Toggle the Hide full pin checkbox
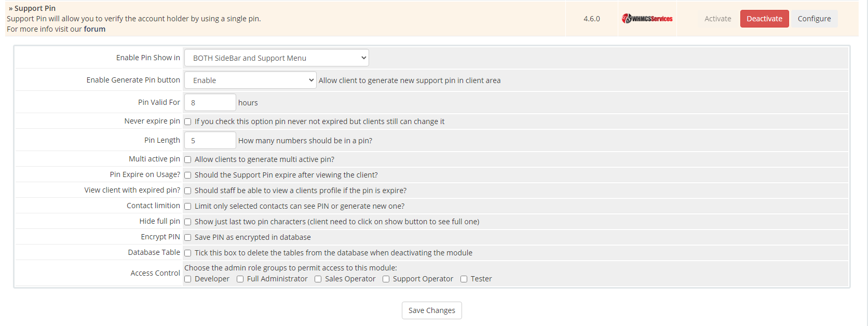 (x=188, y=222)
